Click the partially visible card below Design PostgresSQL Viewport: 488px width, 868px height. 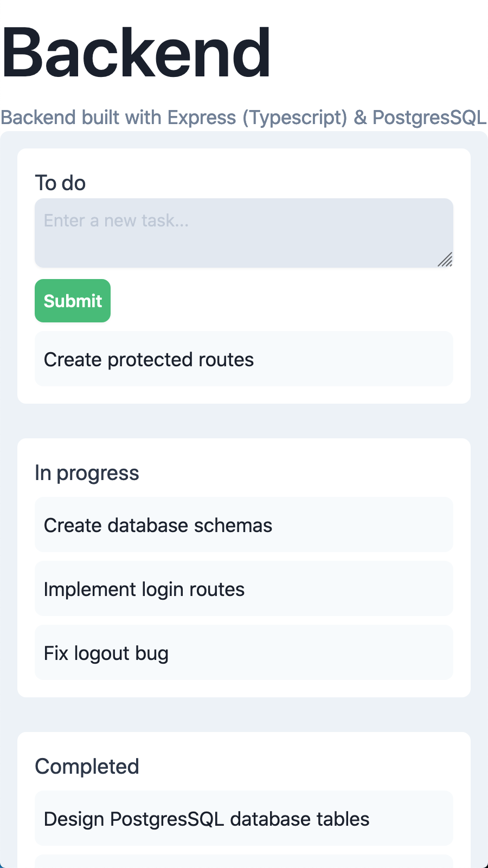[x=244, y=861]
